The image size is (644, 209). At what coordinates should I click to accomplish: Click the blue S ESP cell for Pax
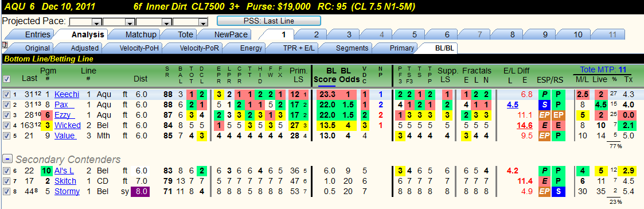tap(545, 104)
